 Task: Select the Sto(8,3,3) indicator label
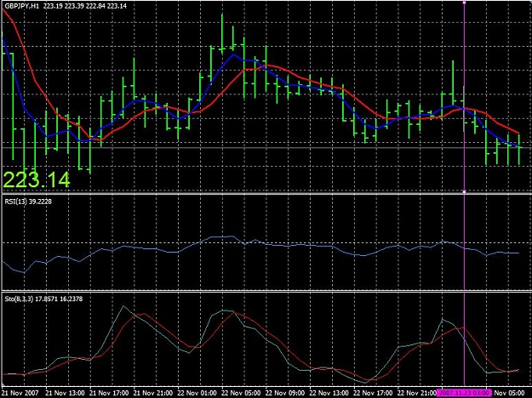(43, 299)
